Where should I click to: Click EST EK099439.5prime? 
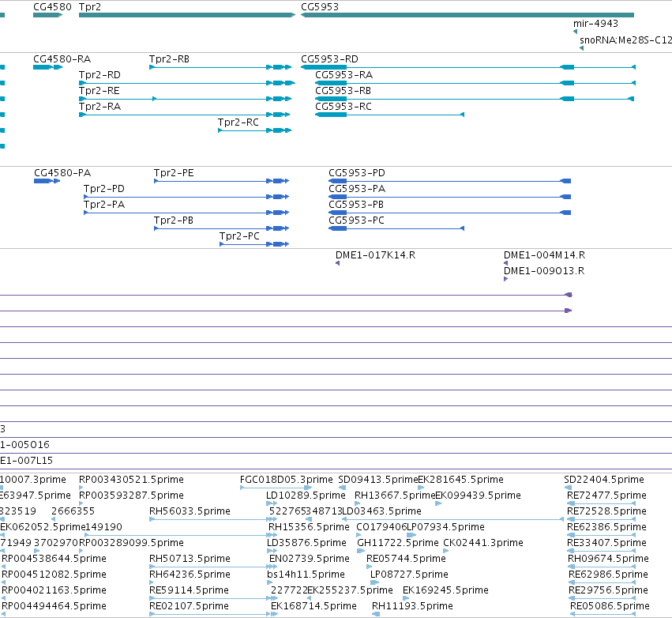pyautogui.click(x=478, y=496)
